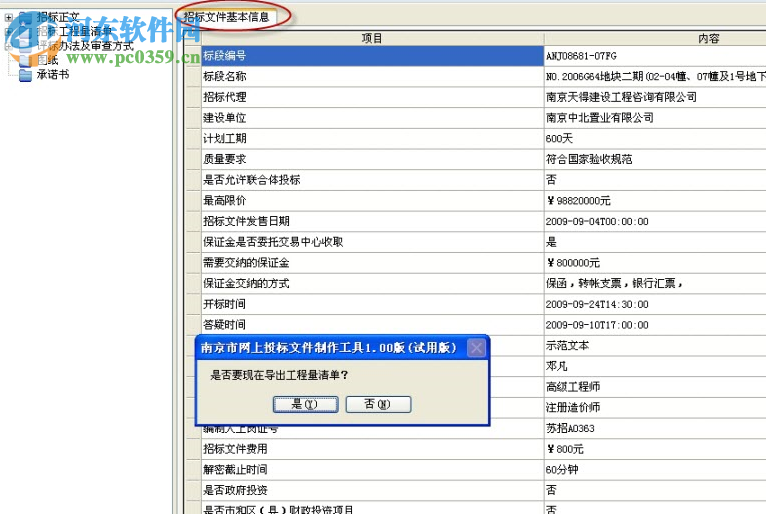Click the 邓凡 value
Viewport: 766px width, 514px height.
pyautogui.click(x=556, y=366)
